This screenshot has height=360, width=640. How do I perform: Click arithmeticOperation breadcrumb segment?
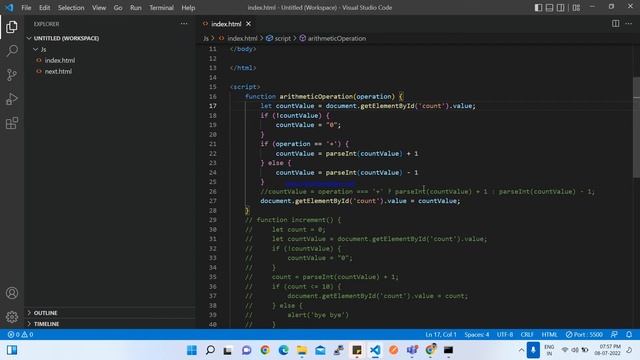[337, 38]
